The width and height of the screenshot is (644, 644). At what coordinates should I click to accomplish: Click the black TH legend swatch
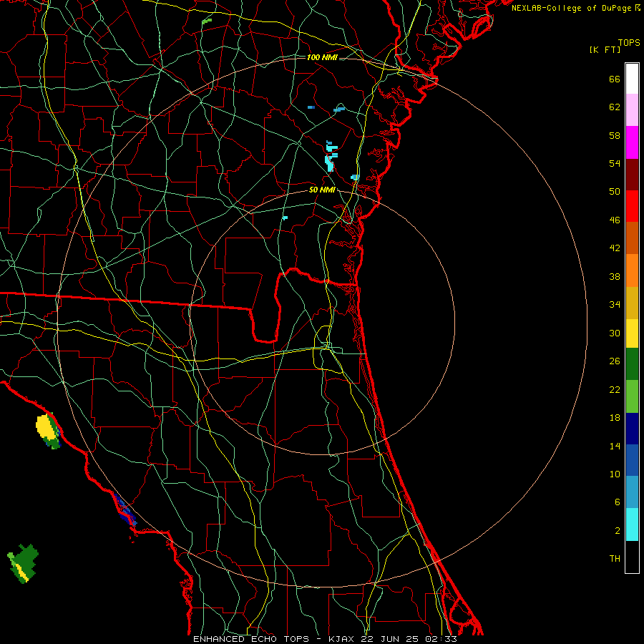(632, 557)
